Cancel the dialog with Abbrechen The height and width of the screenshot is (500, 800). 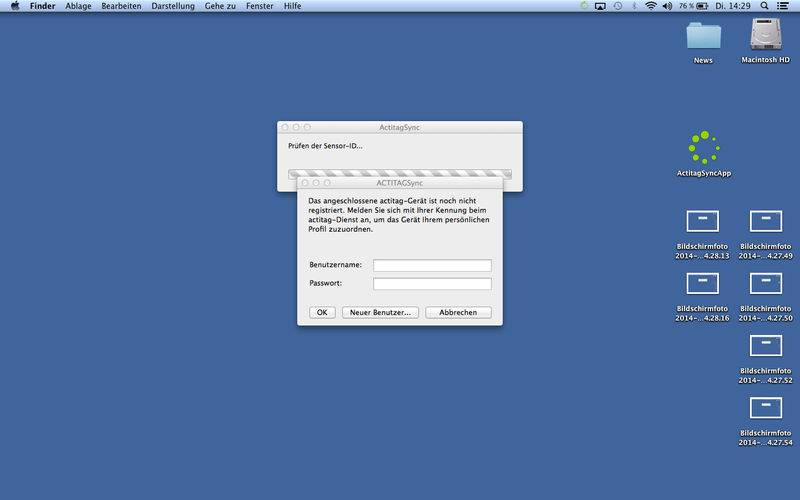coord(458,312)
